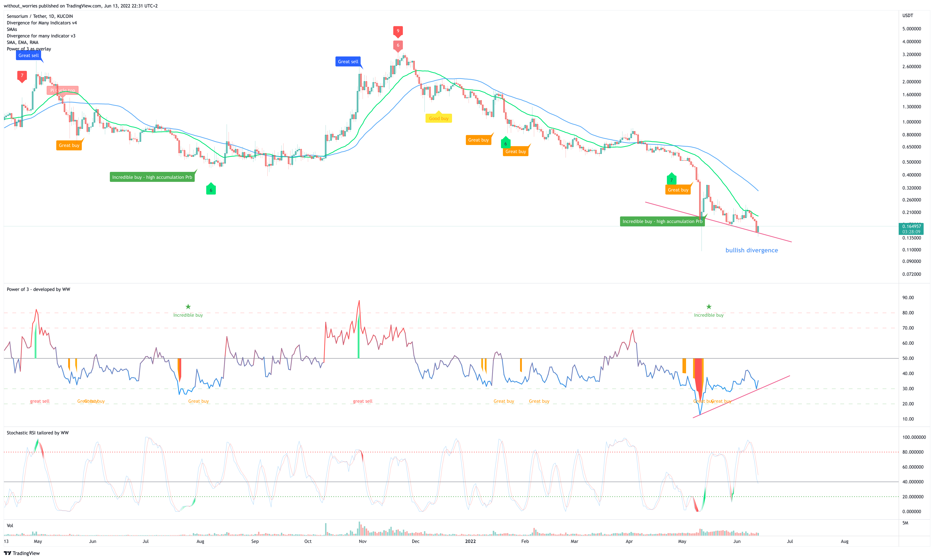Click the 90.00 level on the Power of 3 axis

pos(908,298)
